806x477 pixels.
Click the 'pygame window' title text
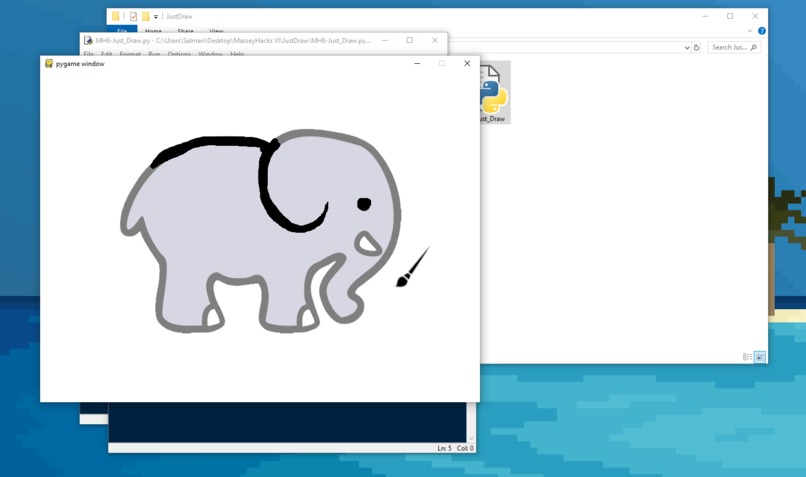click(80, 64)
